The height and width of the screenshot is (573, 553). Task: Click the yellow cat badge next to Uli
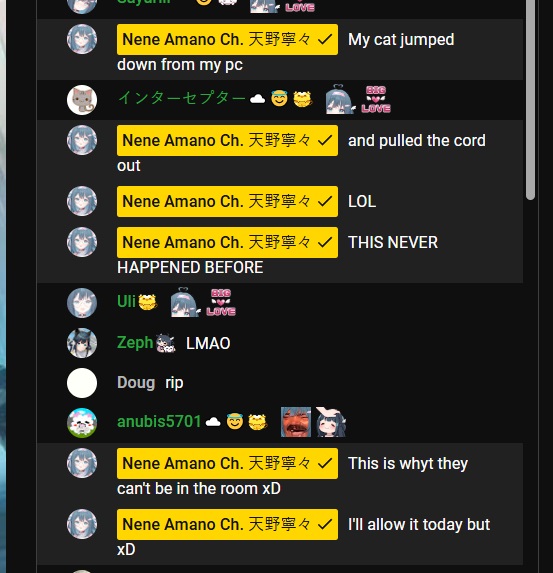(147, 302)
